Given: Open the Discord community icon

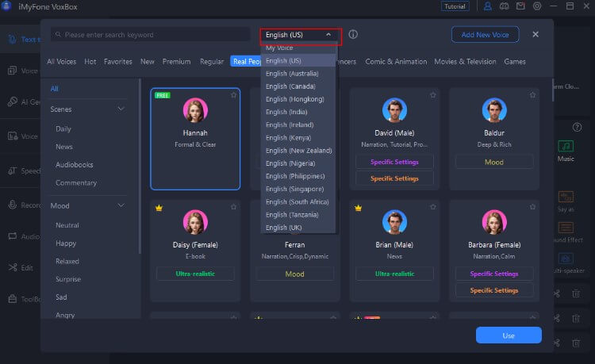Looking at the screenshot, I should coord(504,6).
